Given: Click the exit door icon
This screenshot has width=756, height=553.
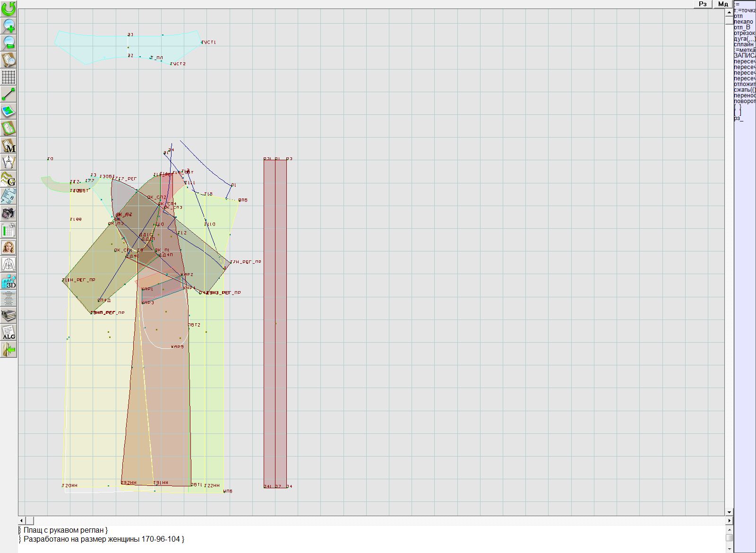Looking at the screenshot, I should [9, 350].
